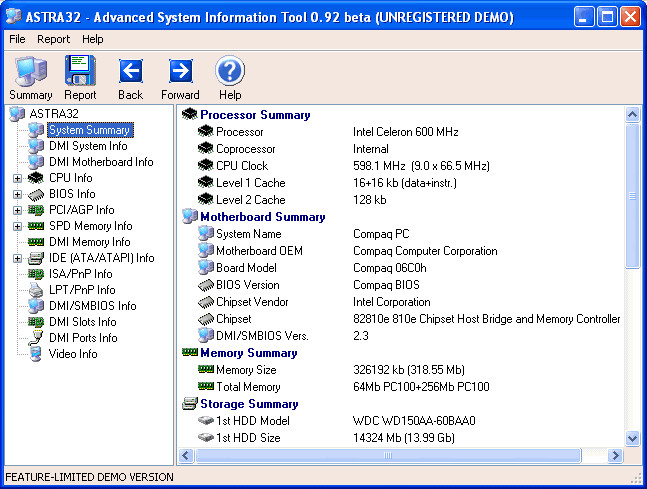Select LPT/PnP Info label in tree

point(82,290)
